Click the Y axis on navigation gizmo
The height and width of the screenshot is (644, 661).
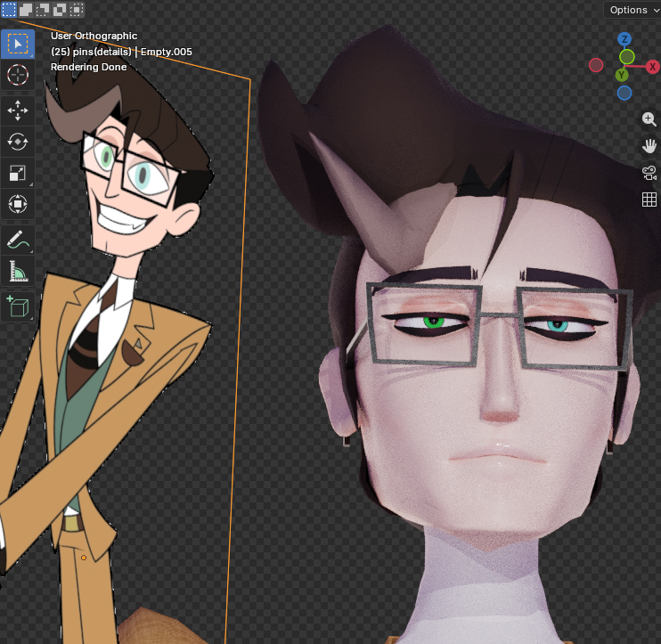[x=622, y=76]
